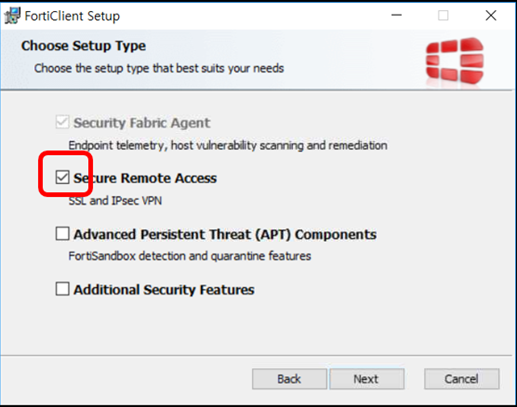
Task: Click the FortiSandbox detection and quarantine description
Action: point(190,256)
